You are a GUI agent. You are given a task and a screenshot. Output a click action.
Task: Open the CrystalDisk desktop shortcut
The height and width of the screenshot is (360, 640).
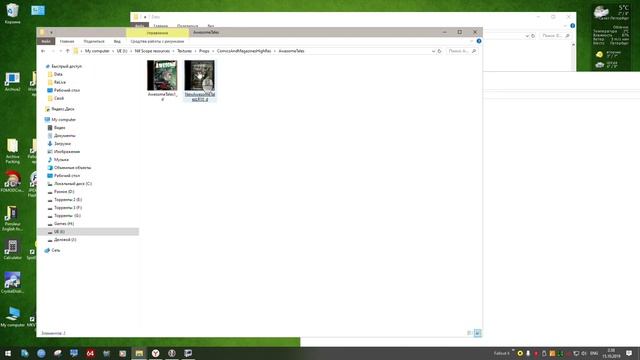coord(12,283)
